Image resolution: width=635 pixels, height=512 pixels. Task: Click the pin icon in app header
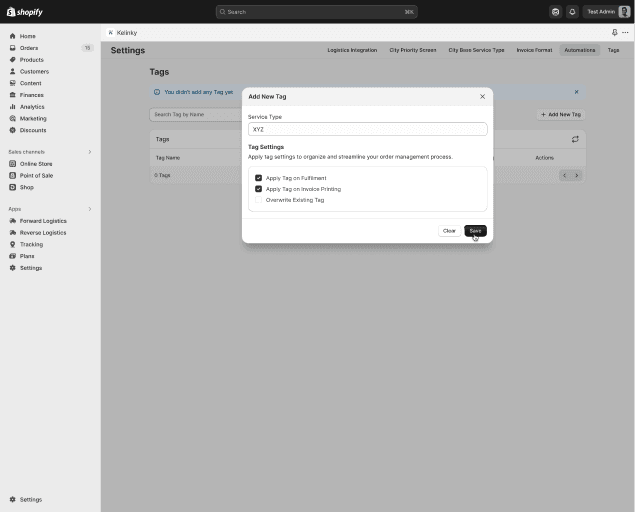coord(614,32)
